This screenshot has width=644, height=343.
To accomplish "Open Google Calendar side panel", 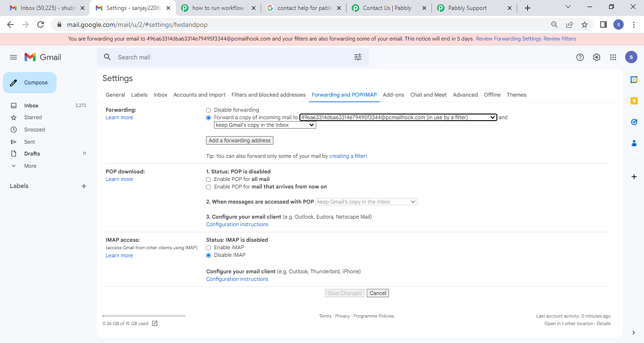I will point(634,80).
